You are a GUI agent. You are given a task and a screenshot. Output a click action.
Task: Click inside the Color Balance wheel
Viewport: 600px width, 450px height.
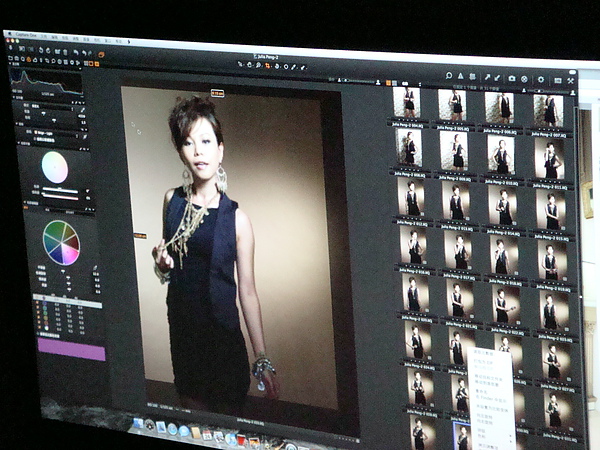[x=55, y=167]
